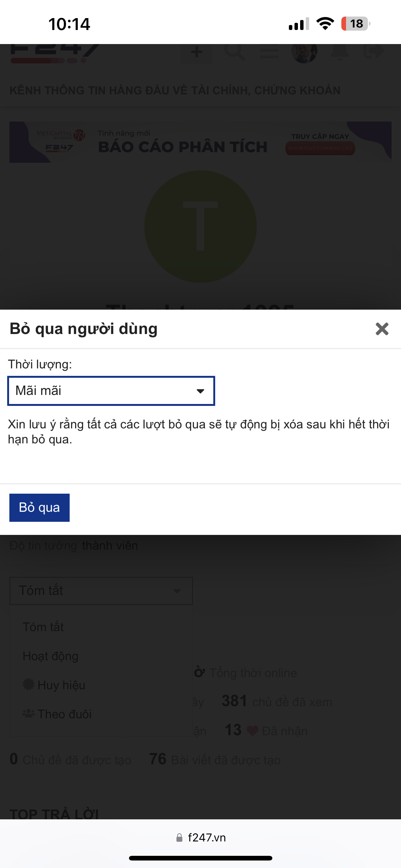The width and height of the screenshot is (401, 868).
Task: Tap the lock icon beside f247.vn
Action: [x=180, y=837]
